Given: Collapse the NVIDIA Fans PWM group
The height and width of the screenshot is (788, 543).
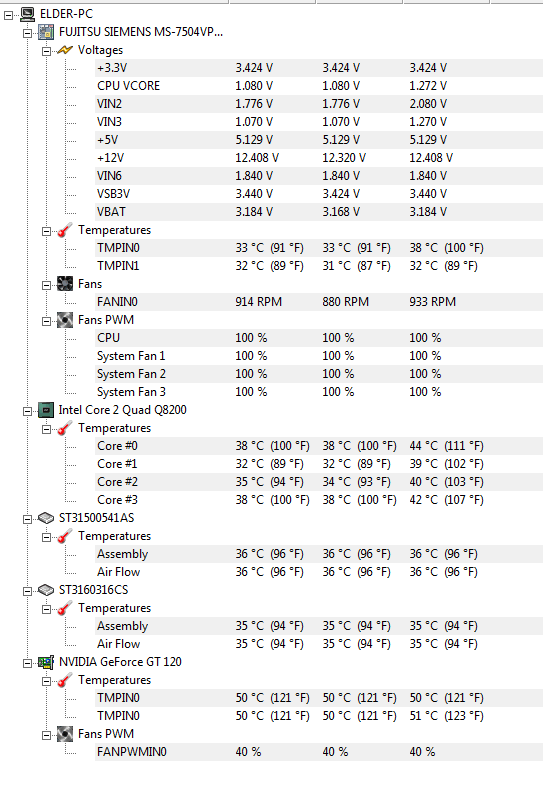Looking at the screenshot, I should 46,735.
